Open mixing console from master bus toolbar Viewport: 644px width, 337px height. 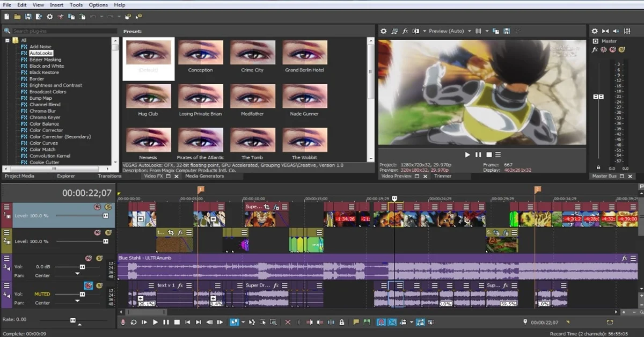coord(628,31)
